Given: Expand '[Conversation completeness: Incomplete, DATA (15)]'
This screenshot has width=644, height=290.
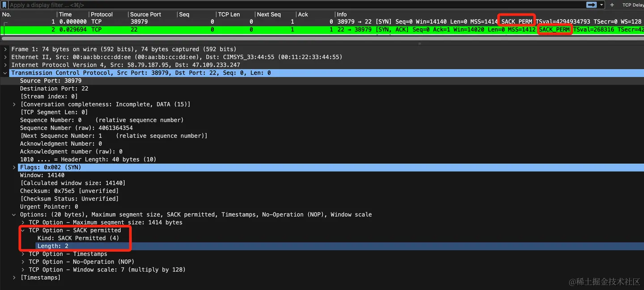Looking at the screenshot, I should [x=14, y=104].
